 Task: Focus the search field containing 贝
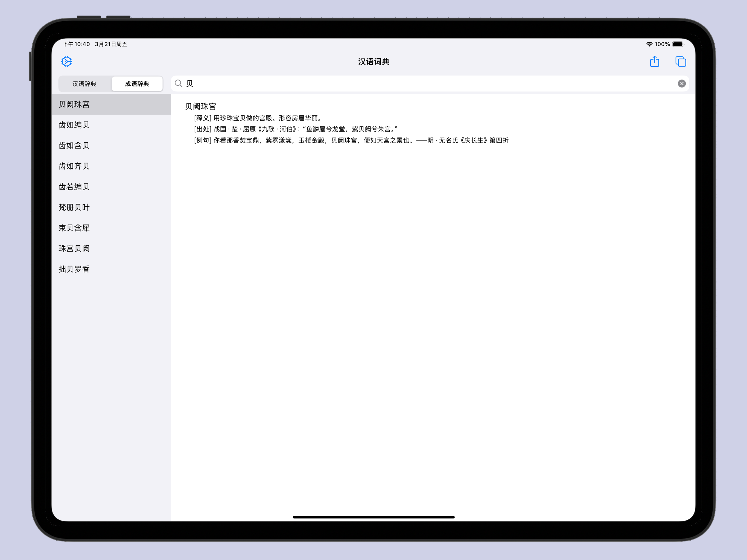click(x=430, y=83)
